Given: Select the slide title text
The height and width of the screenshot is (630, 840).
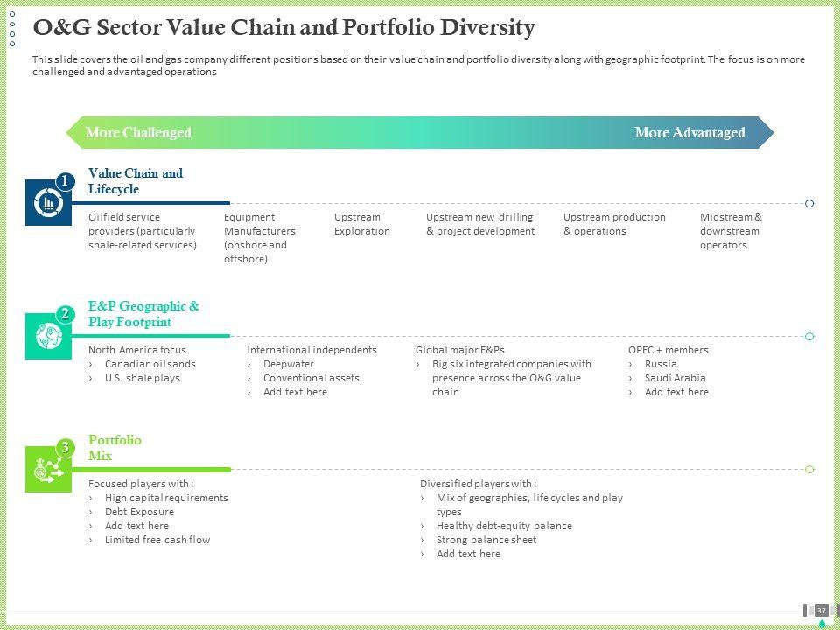Looking at the screenshot, I should 283,28.
